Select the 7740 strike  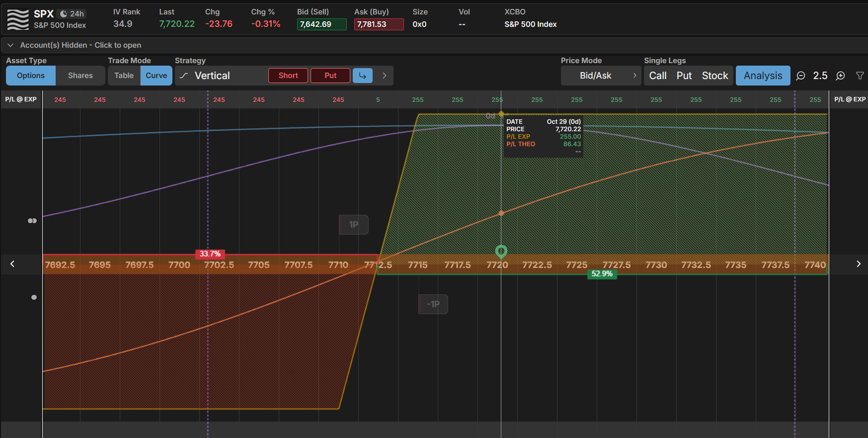coord(815,265)
